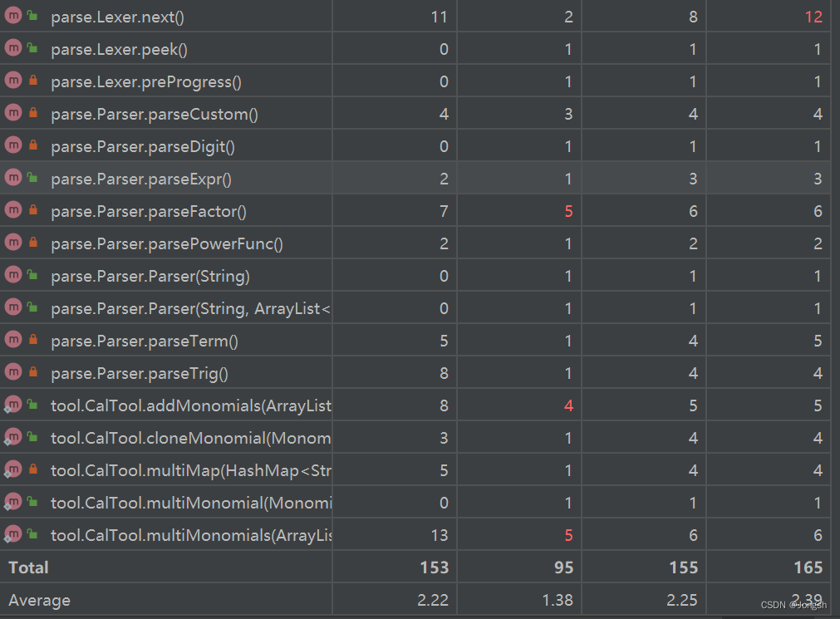Click the method icon beside parse.Parser.parseTerm()
This screenshot has width=840, height=619.
(x=12, y=340)
